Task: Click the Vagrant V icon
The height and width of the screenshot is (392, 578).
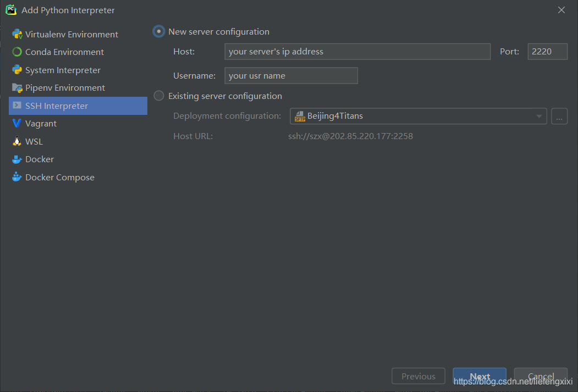Action: (17, 123)
